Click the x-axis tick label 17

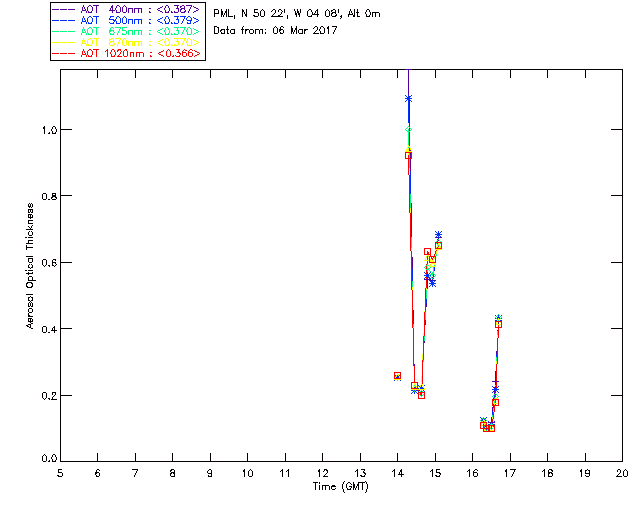pyautogui.click(x=510, y=473)
